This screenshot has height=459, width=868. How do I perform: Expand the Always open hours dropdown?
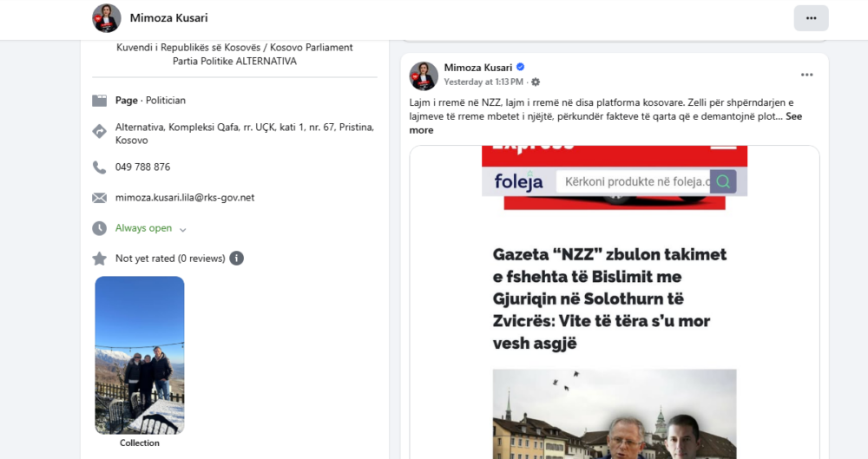point(182,229)
